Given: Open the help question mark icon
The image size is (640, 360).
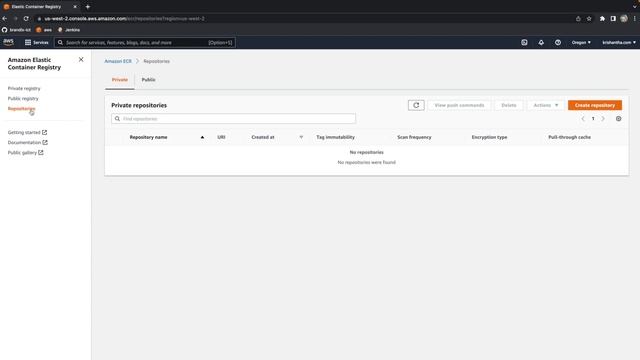Looking at the screenshot, I should coord(558,42).
